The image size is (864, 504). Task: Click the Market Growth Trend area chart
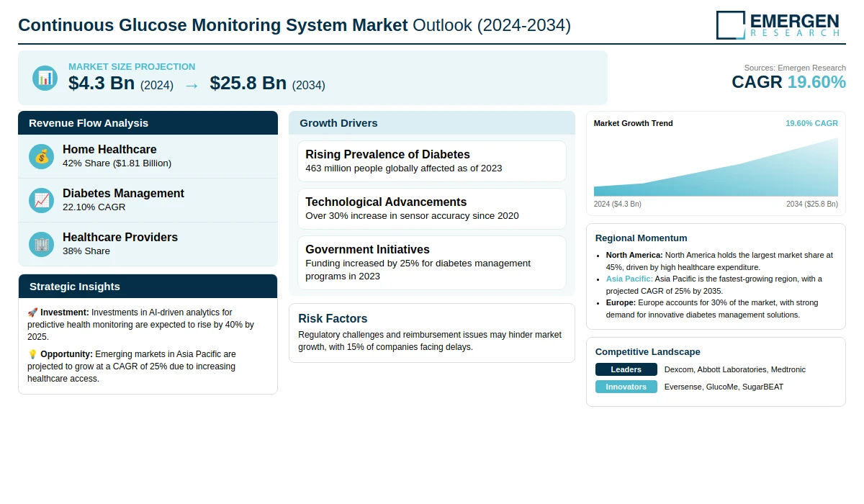click(716, 169)
